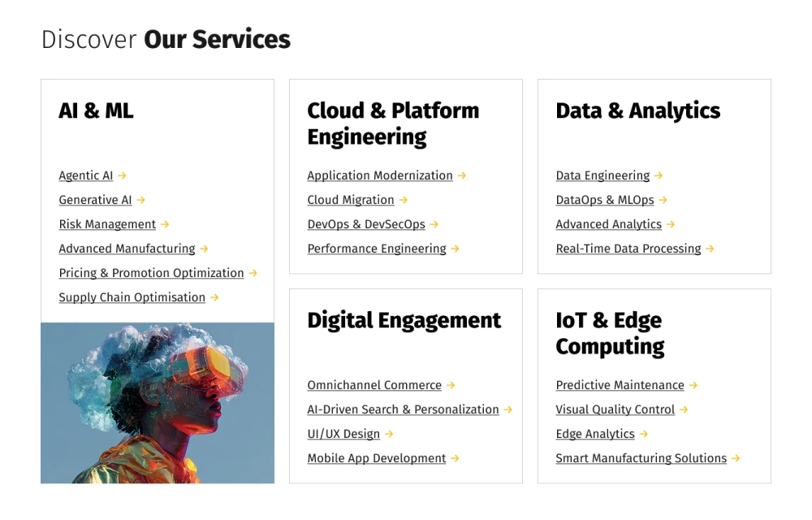Click the VR headset illustration image
This screenshot has height=520, width=812.
tap(158, 403)
